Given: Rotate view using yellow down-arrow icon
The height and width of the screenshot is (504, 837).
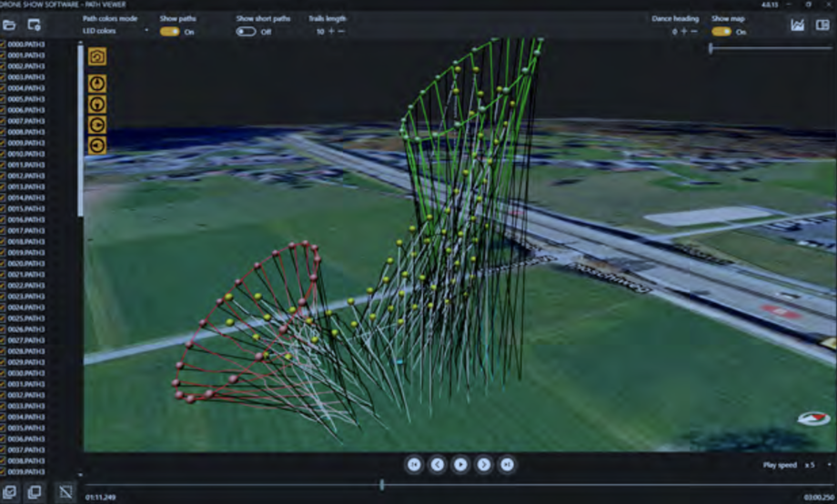Looking at the screenshot, I should pos(97,104).
